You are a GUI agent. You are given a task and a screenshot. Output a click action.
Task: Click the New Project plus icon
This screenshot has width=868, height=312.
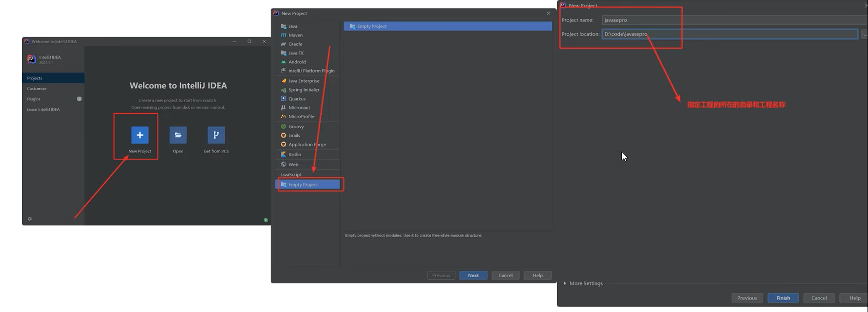[x=140, y=135]
